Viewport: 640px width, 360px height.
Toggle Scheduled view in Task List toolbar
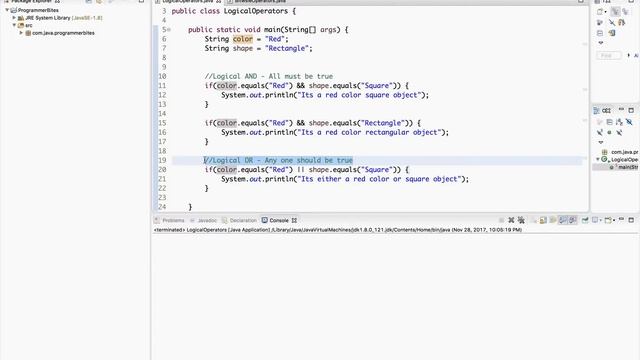tap(626, 11)
